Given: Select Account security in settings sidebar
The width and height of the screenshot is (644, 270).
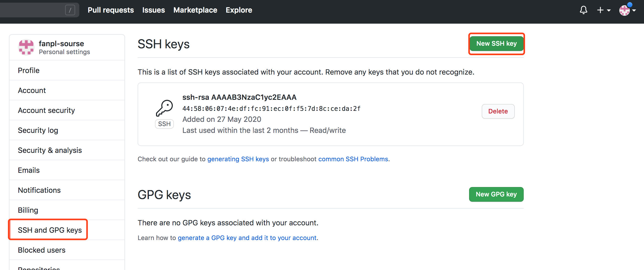Looking at the screenshot, I should click(x=46, y=110).
